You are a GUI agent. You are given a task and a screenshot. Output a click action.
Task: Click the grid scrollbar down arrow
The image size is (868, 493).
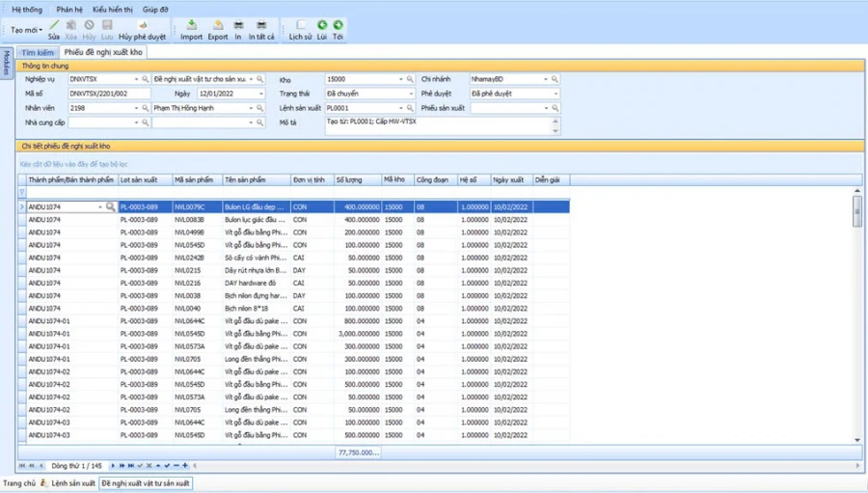pyautogui.click(x=857, y=440)
